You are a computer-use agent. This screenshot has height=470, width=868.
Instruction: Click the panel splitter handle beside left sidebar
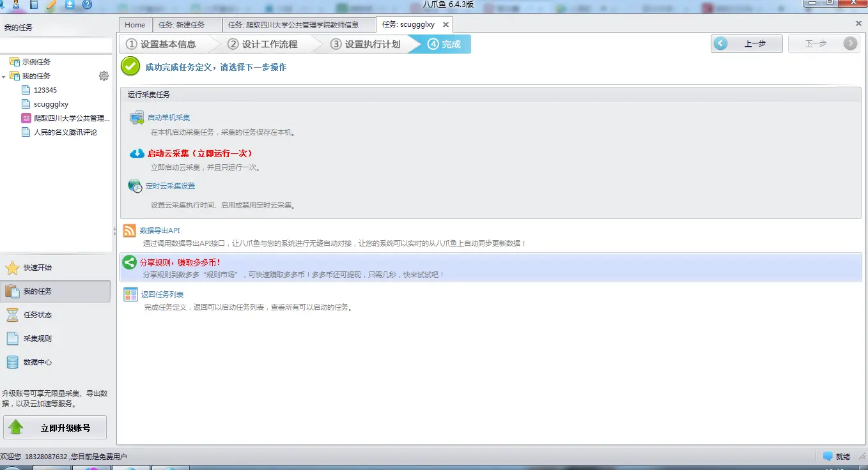click(x=115, y=231)
